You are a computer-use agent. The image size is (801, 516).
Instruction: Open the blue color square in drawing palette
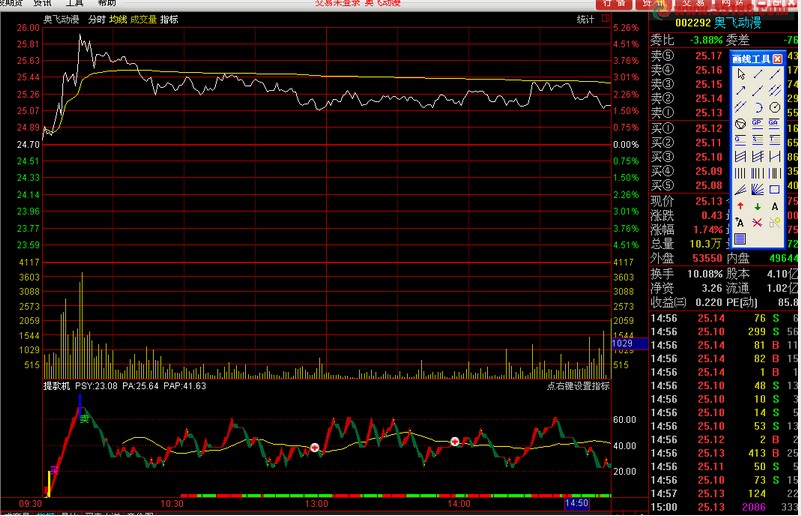coord(740,239)
